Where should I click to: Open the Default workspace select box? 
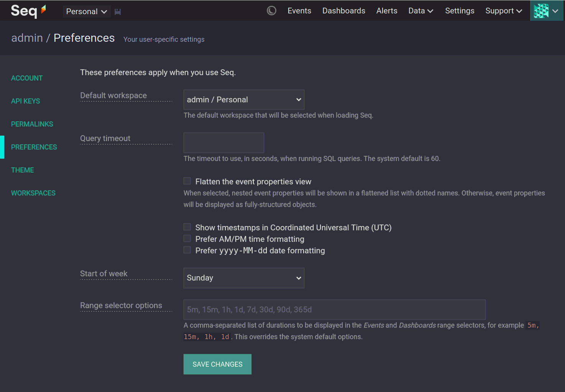(x=244, y=100)
